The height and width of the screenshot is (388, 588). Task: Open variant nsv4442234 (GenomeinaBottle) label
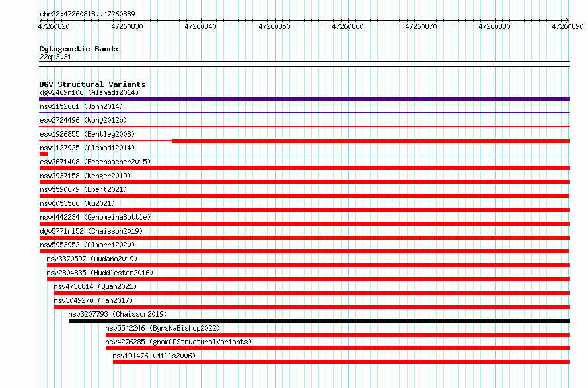click(95, 217)
